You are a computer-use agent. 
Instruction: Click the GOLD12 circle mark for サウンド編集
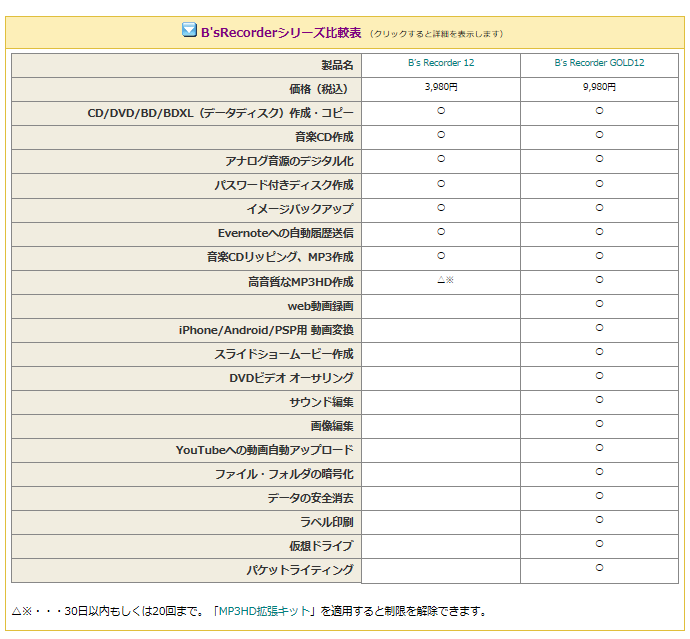[x=599, y=400]
